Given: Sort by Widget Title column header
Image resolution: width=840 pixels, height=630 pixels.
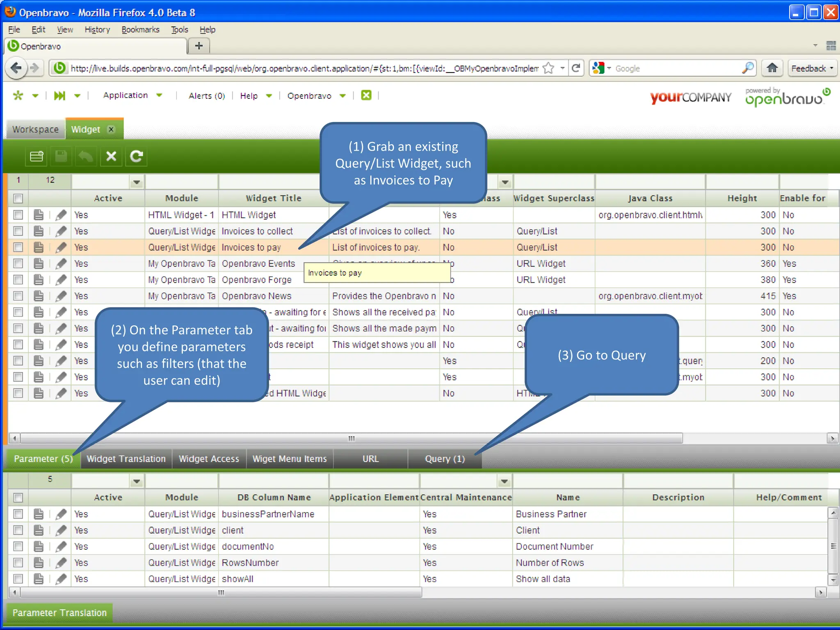Looking at the screenshot, I should point(273,199).
